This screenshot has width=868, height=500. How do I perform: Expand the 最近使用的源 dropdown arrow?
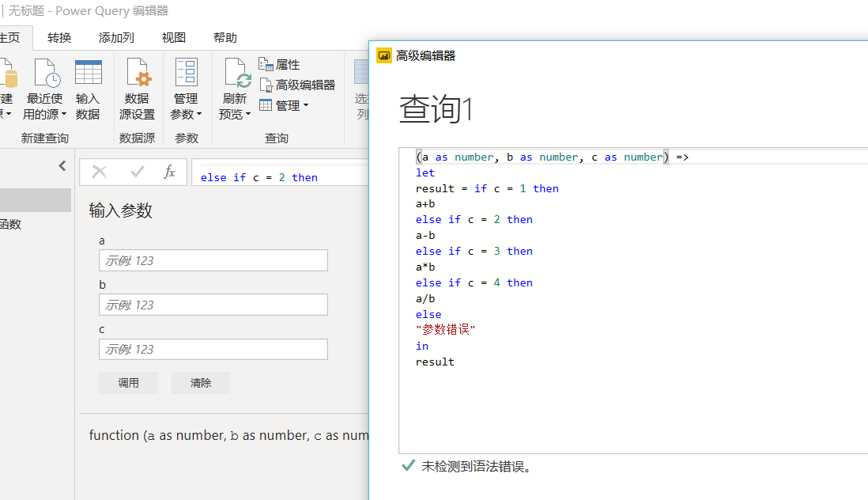point(64,114)
